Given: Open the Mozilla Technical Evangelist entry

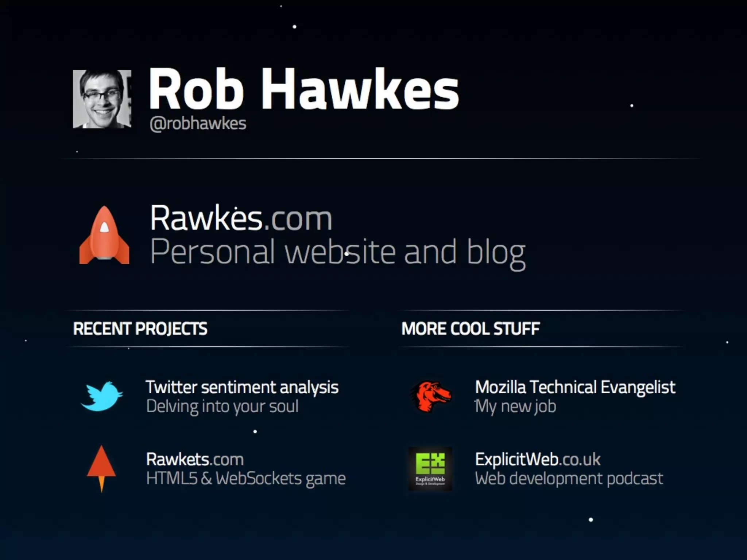Looking at the screenshot, I should click(575, 387).
